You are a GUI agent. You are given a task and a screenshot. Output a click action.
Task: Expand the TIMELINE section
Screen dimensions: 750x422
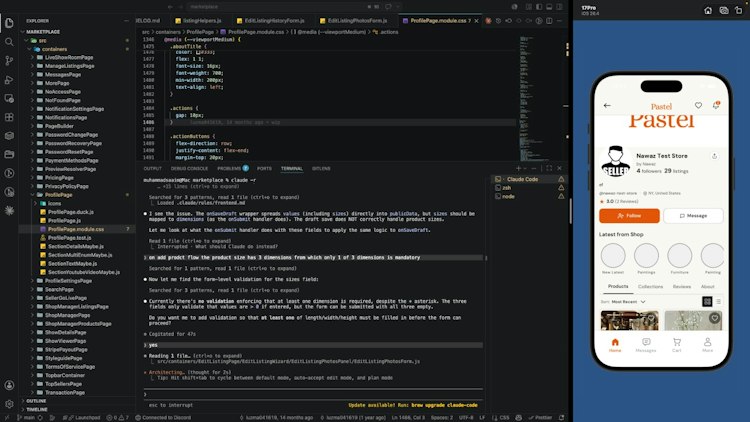coord(36,410)
